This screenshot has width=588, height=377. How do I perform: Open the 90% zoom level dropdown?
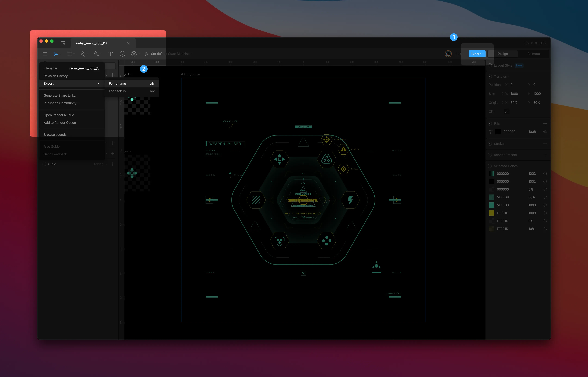point(460,54)
